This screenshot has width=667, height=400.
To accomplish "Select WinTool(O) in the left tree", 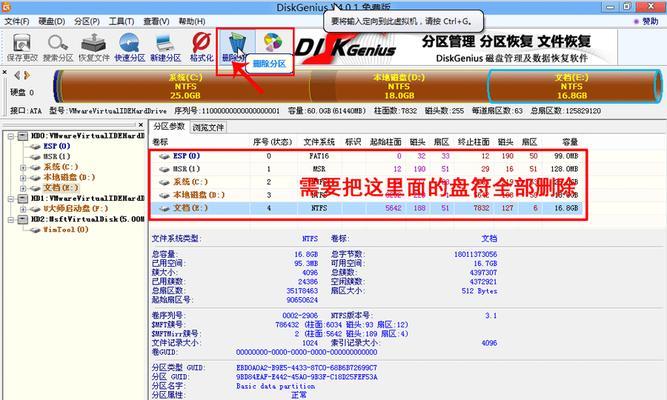I will click(x=66, y=229).
